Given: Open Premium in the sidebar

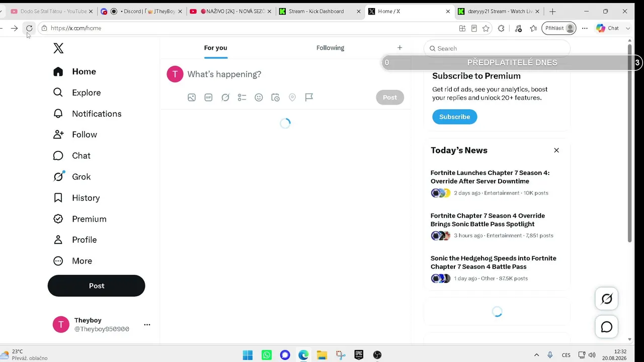Looking at the screenshot, I should (79, 219).
